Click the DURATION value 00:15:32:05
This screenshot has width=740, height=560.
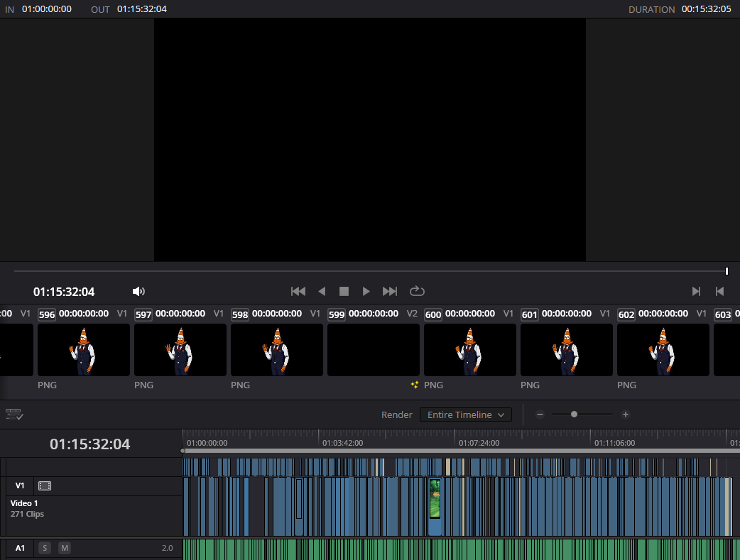pyautogui.click(x=706, y=9)
